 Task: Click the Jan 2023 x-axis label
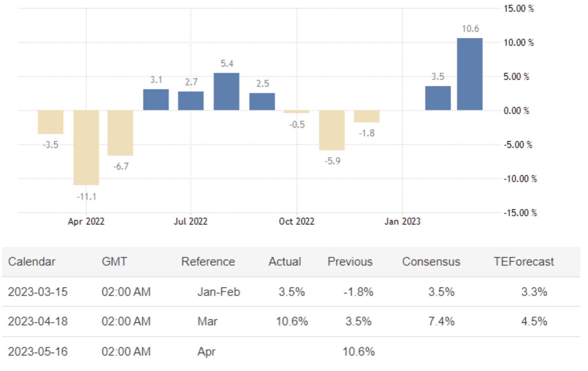402,221
